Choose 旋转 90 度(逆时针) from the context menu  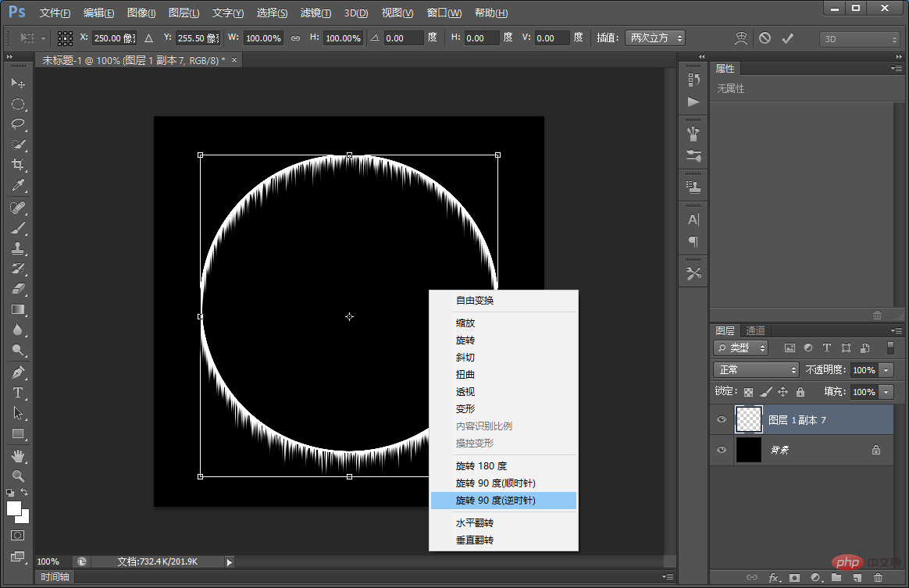pos(496,501)
